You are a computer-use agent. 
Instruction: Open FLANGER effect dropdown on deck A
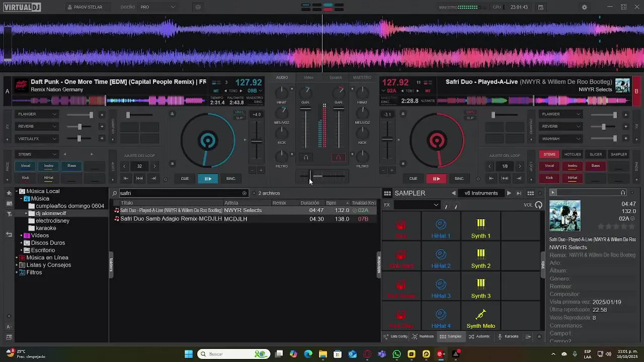37,114
